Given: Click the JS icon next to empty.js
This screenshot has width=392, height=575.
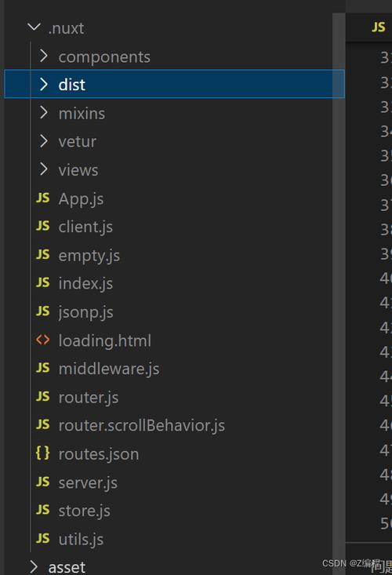Looking at the screenshot, I should click(43, 254).
